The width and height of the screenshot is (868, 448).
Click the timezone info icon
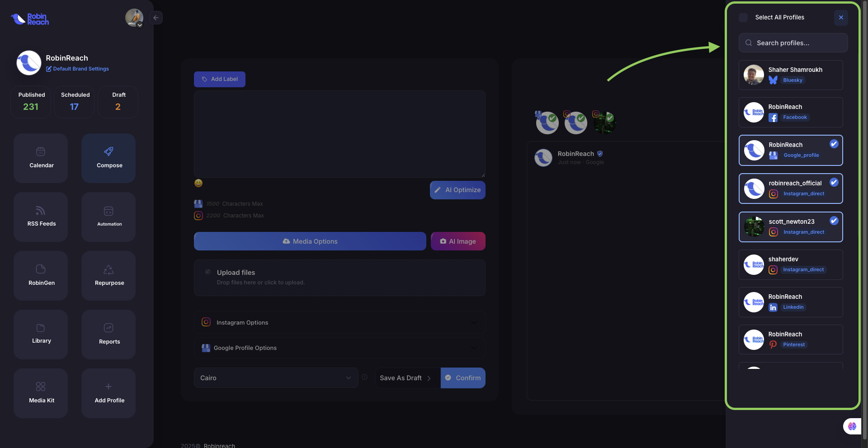point(364,377)
